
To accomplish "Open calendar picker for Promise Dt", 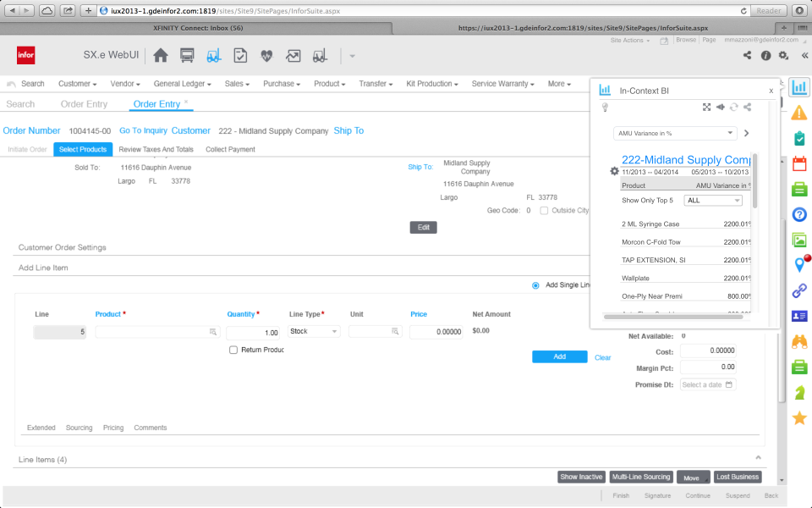I will tap(729, 384).
